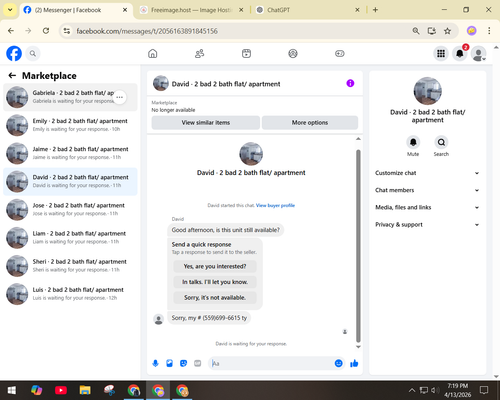Open the Facebook logo home link
The height and width of the screenshot is (400, 500).
14,53
